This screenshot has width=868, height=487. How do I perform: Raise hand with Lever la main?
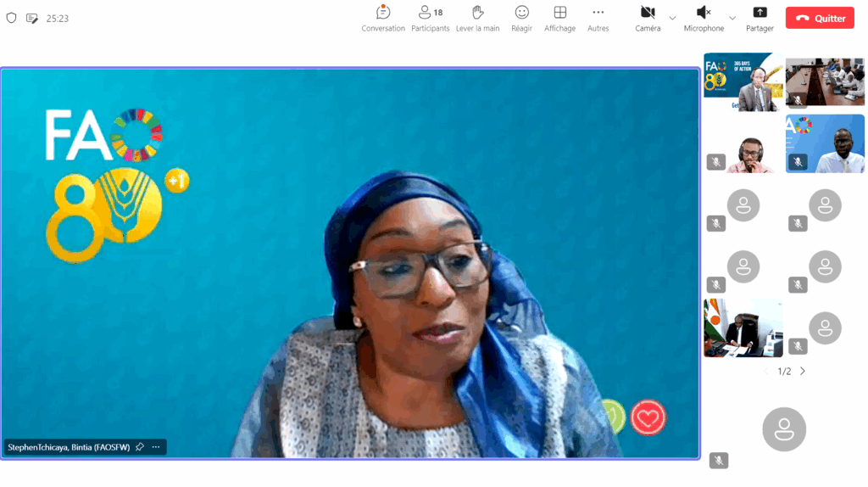coord(477,18)
